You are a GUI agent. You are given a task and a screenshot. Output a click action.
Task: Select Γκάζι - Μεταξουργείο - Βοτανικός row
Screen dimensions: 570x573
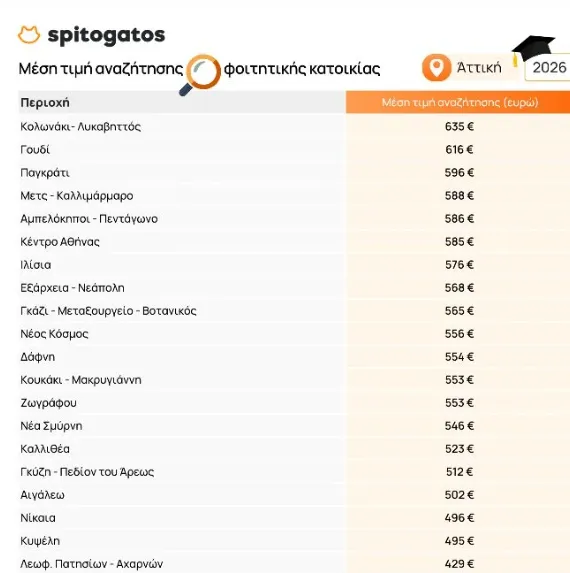tap(294, 311)
